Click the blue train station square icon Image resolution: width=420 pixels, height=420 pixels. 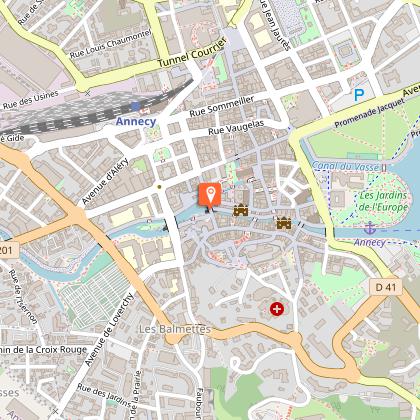136,107
